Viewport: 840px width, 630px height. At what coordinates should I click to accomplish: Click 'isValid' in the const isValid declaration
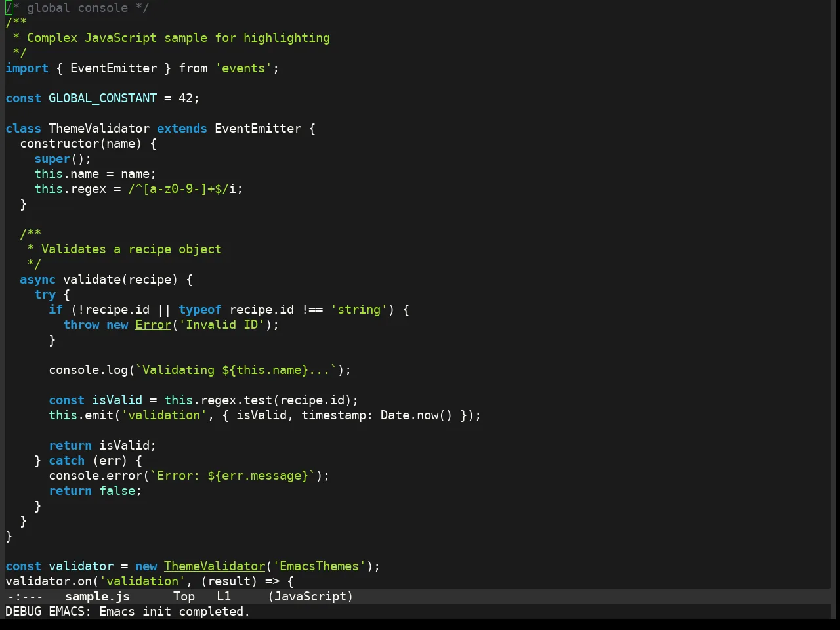click(117, 400)
